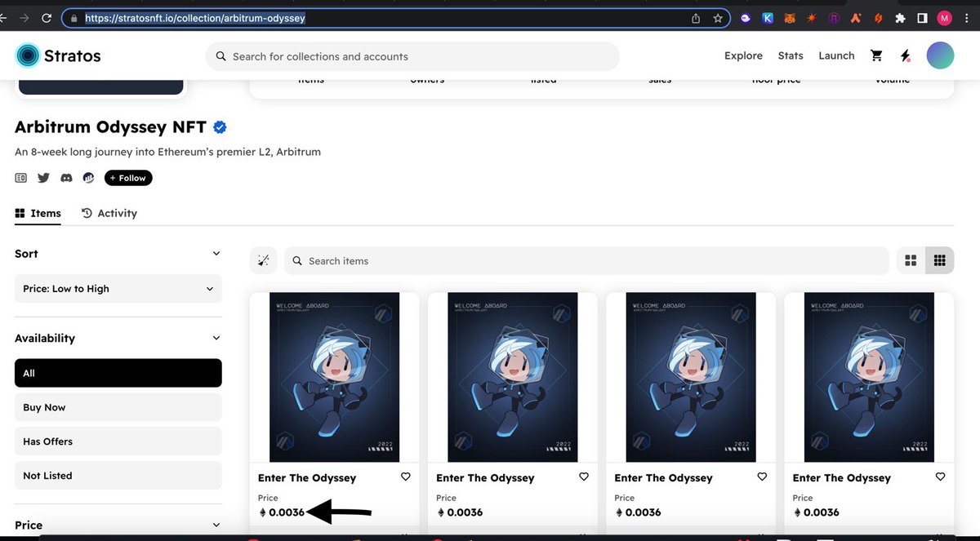Favorite the third Enter The Odyssey card
Viewport: 980px width, 541px height.
(x=762, y=477)
